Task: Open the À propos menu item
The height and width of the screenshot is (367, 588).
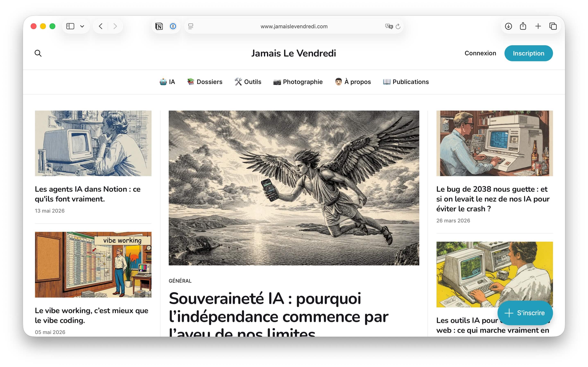Action: (x=353, y=82)
